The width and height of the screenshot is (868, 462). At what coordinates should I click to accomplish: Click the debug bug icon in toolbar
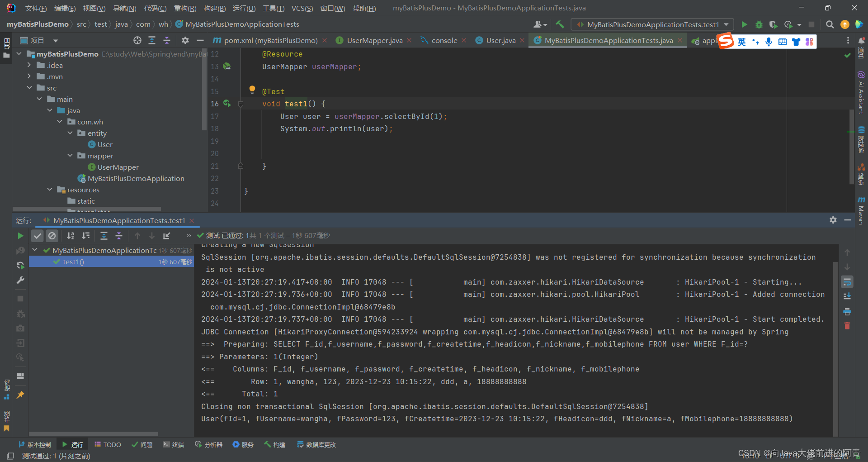pyautogui.click(x=759, y=24)
